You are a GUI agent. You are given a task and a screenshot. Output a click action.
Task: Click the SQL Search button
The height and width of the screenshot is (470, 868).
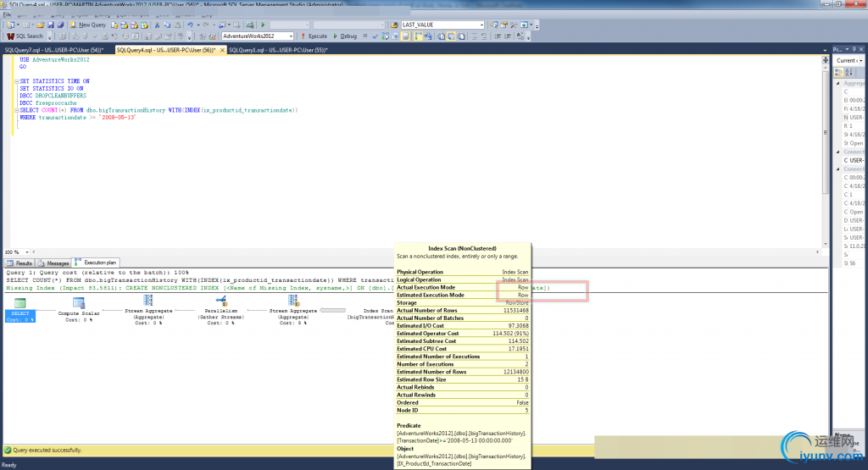[x=25, y=36]
